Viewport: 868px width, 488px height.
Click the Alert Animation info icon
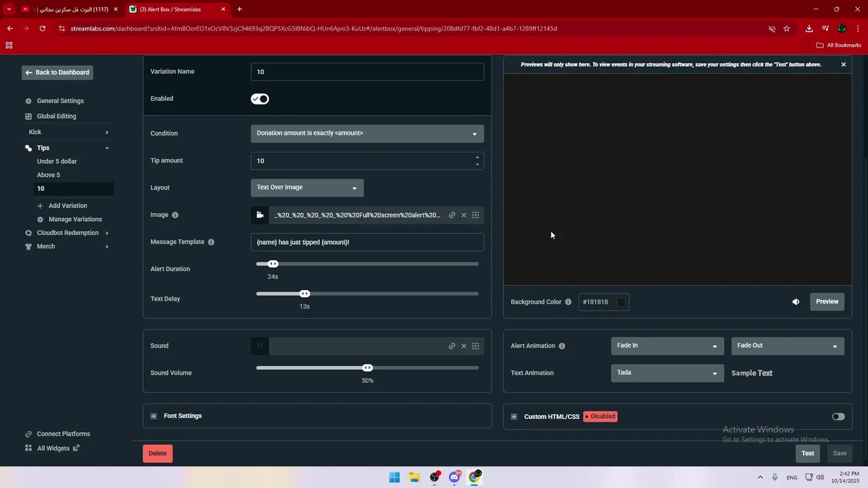point(561,346)
